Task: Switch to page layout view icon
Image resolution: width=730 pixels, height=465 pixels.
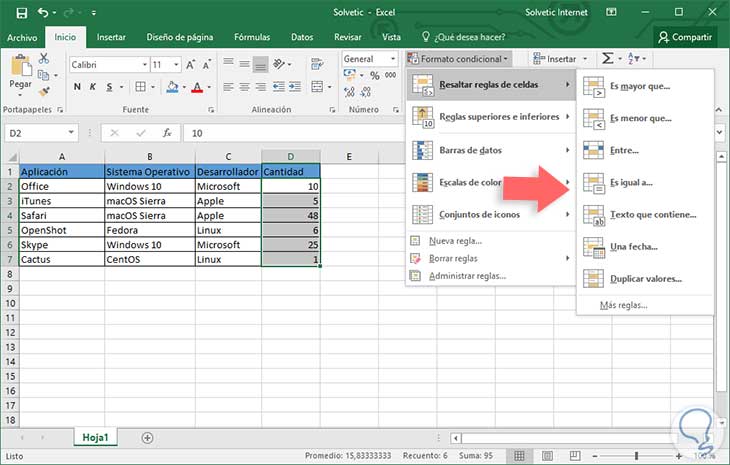Action: pos(547,456)
